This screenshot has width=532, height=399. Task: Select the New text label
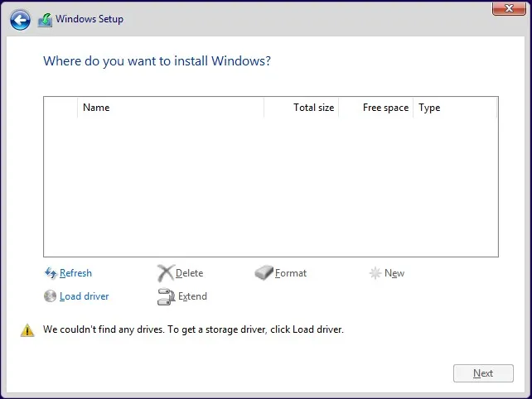coord(394,273)
